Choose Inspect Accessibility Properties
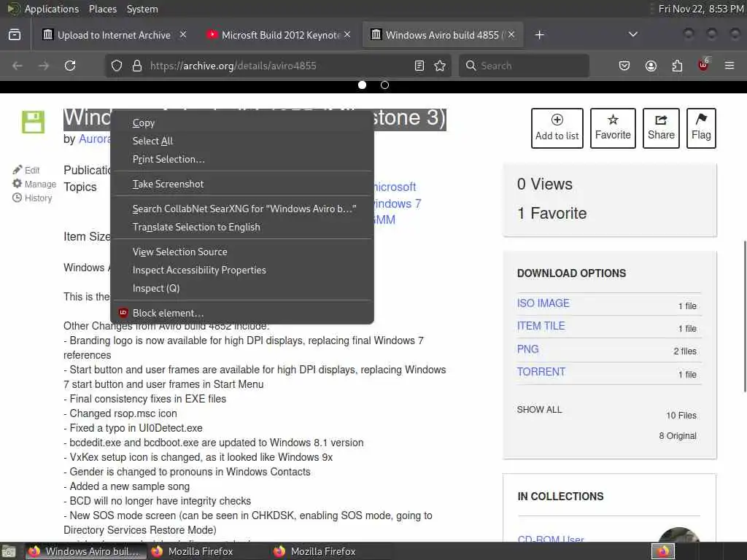The image size is (747, 560). point(242,270)
